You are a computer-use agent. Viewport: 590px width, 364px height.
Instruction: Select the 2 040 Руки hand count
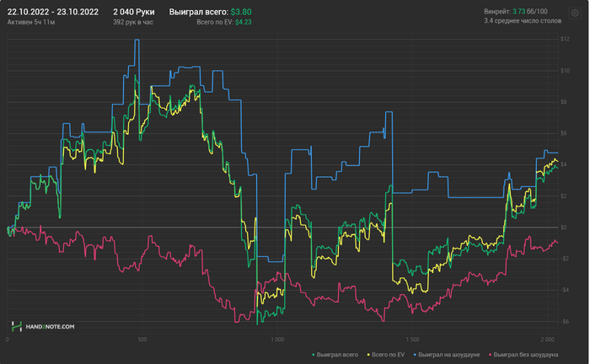pyautogui.click(x=133, y=12)
